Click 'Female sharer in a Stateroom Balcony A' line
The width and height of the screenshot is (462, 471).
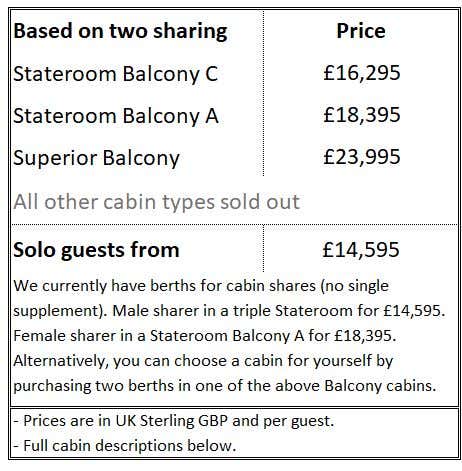coord(205,336)
